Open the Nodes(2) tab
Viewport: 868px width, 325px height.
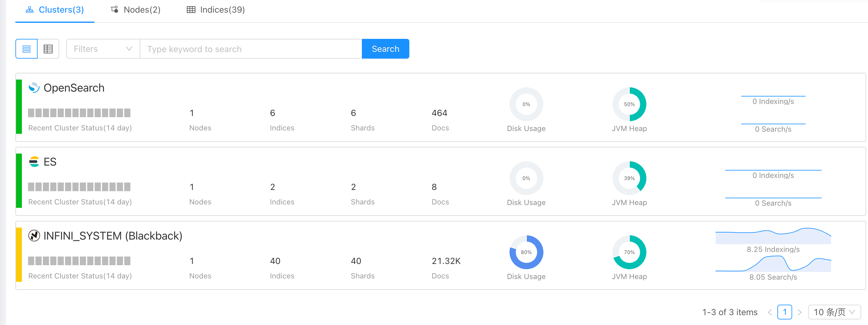pyautogui.click(x=135, y=10)
